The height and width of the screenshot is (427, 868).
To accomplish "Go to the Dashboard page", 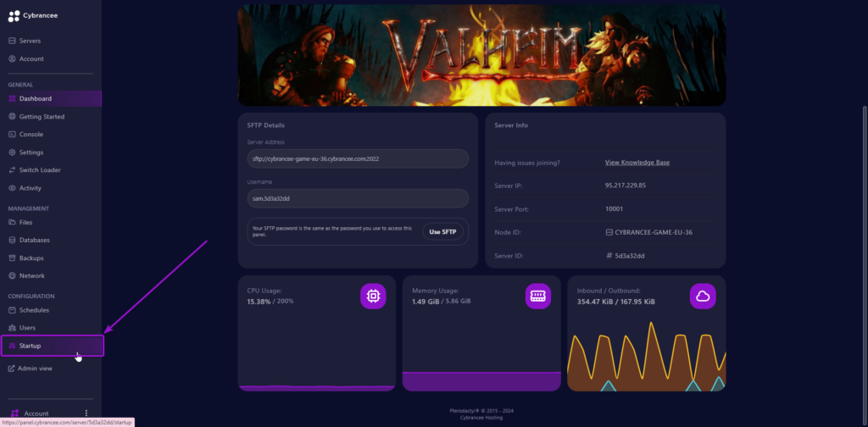I will tap(51, 98).
